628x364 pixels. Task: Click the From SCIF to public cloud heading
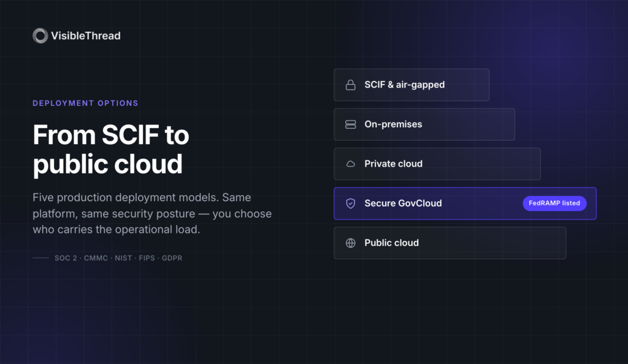pyautogui.click(x=111, y=149)
